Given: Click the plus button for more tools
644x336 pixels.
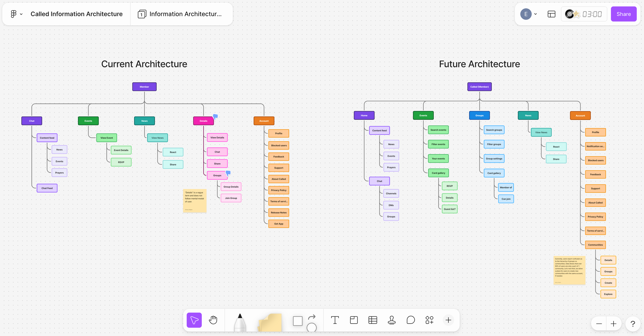Looking at the screenshot, I should [x=448, y=320].
